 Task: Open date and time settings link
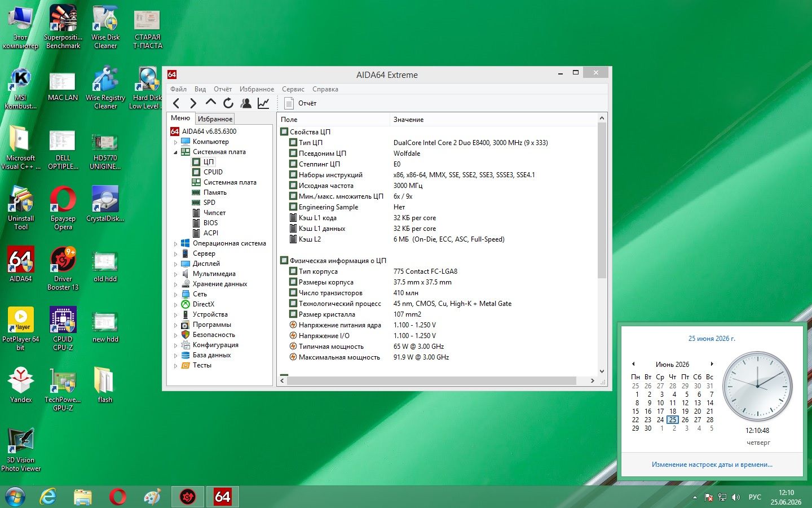pos(712,465)
